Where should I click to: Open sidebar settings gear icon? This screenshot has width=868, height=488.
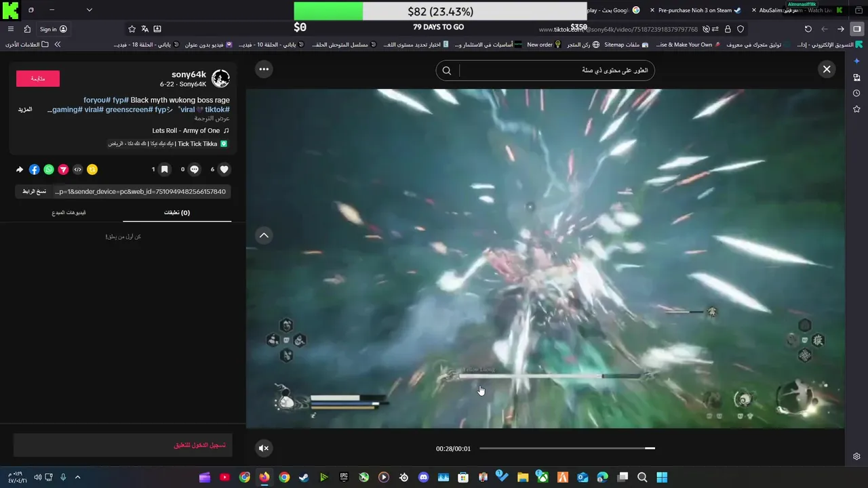point(856,456)
